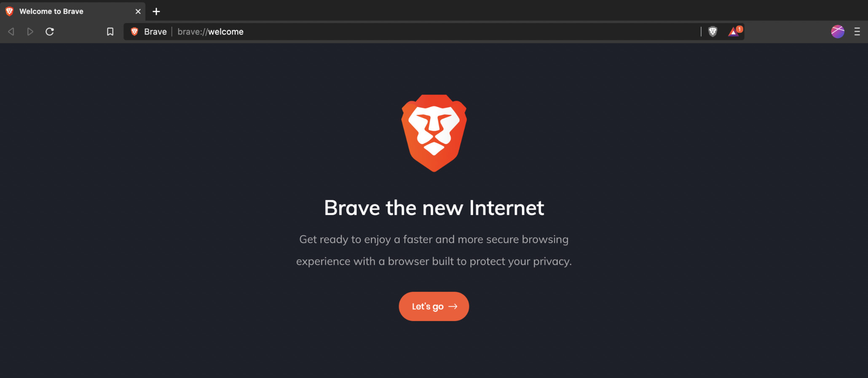
Task: View site info via address bar lion icon
Action: pos(134,32)
